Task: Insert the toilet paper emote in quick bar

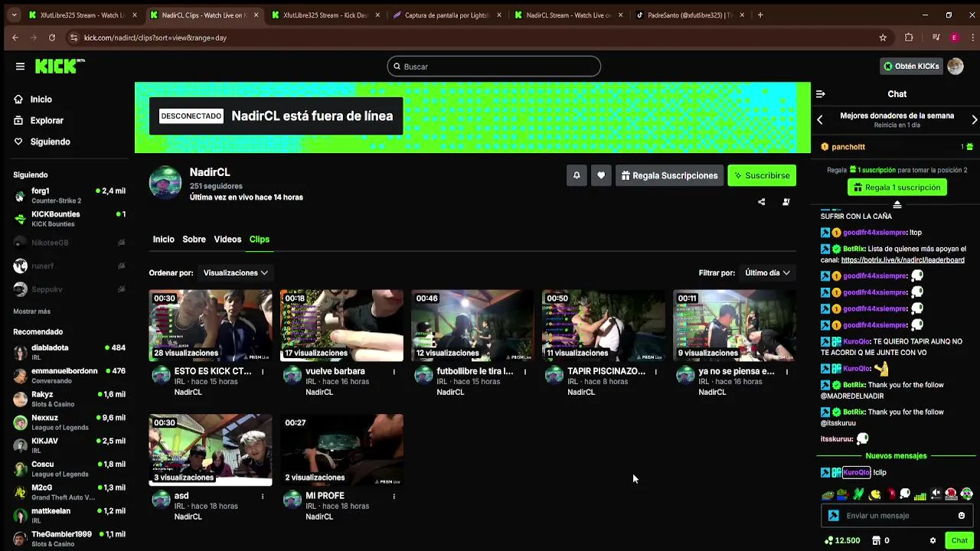Action: [x=905, y=494]
